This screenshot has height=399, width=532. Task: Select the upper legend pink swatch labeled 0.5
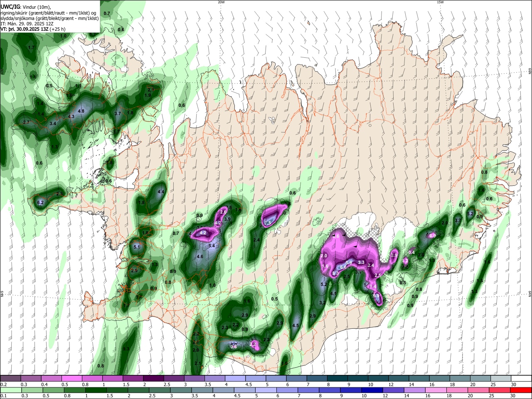click(x=71, y=379)
